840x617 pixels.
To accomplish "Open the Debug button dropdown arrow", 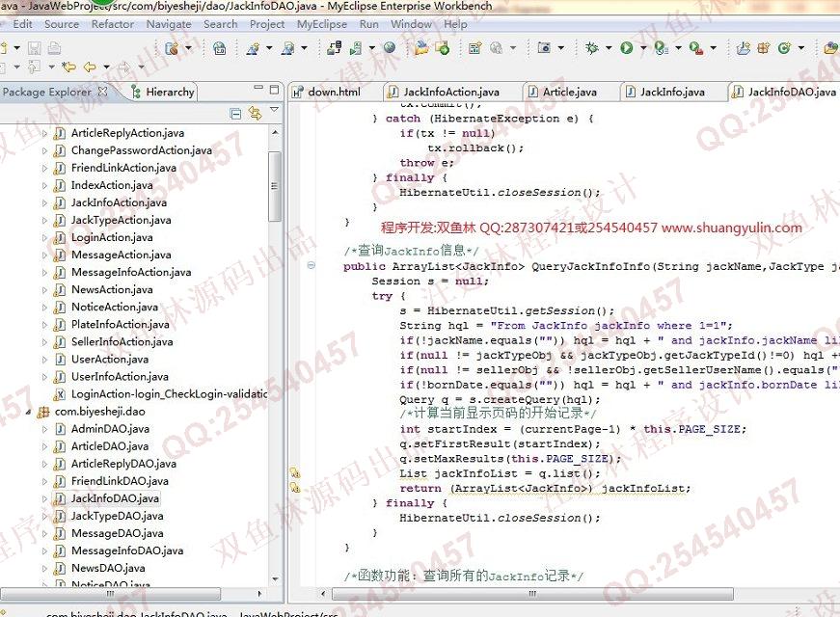I will coord(609,48).
